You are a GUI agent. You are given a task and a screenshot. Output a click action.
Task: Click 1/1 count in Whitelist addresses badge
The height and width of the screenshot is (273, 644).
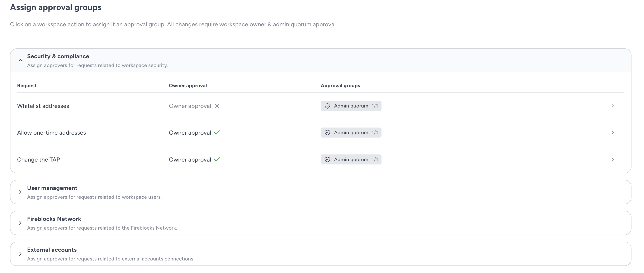[x=375, y=106]
